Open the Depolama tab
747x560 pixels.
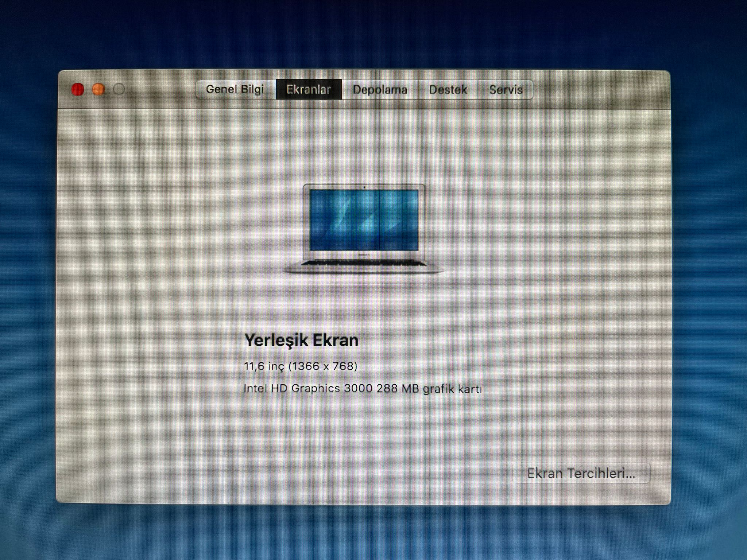click(380, 90)
